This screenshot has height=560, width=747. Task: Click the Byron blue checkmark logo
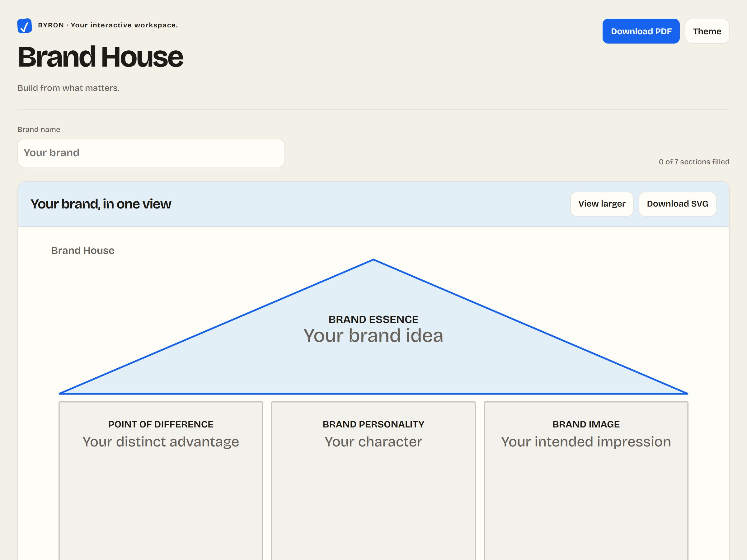click(25, 26)
